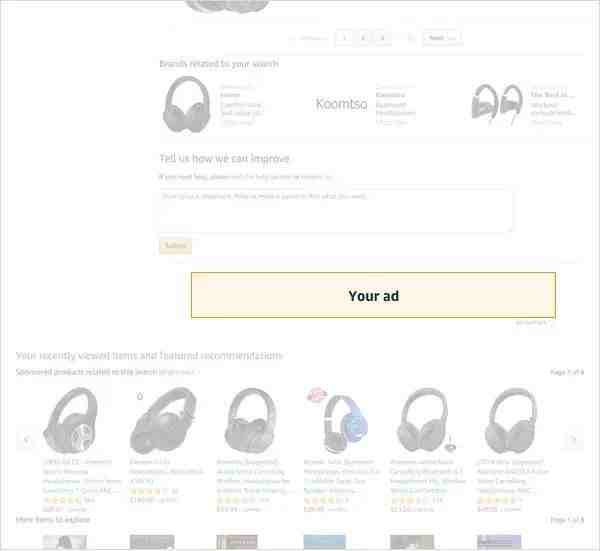Image resolution: width=600 pixels, height=551 pixels.
Task: Click the Submit feedback button
Action: (175, 246)
